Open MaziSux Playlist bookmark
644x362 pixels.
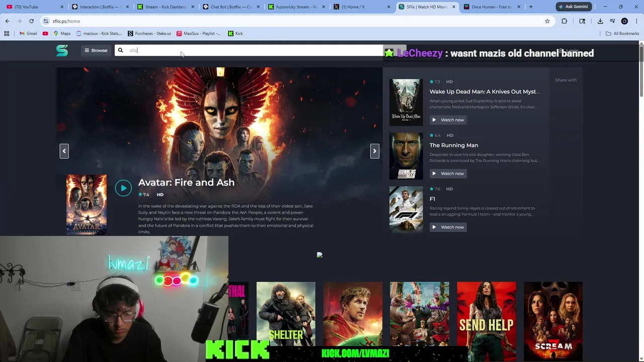click(x=198, y=34)
